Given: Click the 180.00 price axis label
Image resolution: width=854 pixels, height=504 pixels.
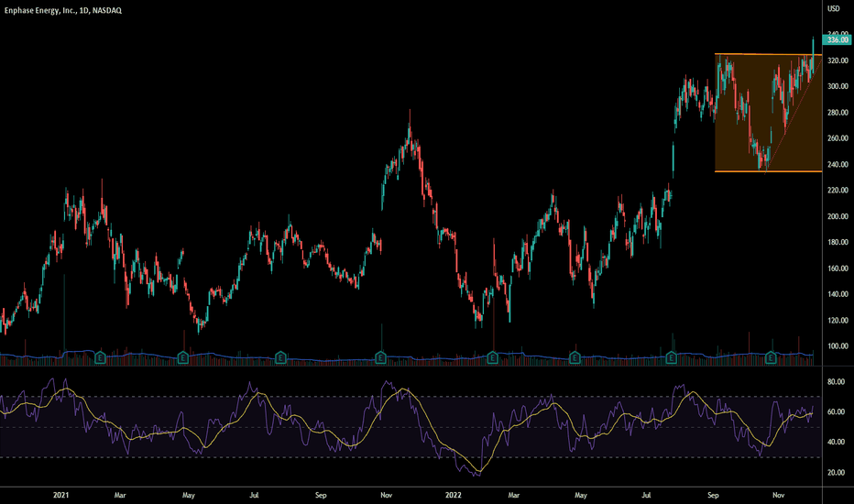Looking at the screenshot, I should tap(838, 242).
